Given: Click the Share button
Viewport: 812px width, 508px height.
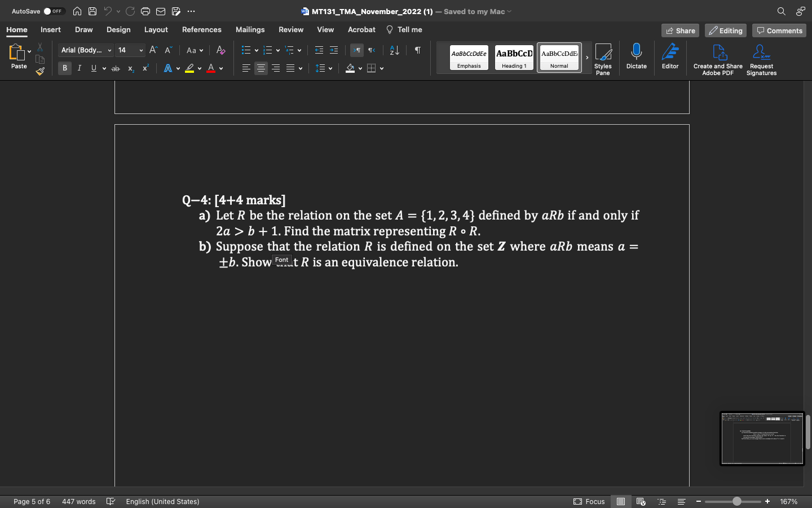Looking at the screenshot, I should [x=680, y=30].
